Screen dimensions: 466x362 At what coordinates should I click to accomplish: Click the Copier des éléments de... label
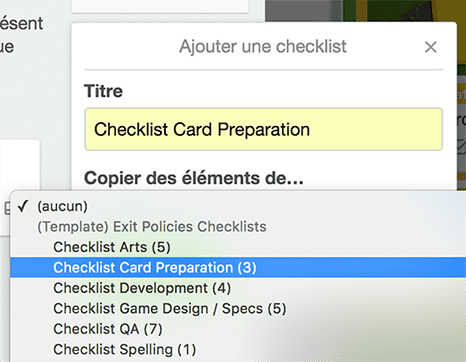tap(194, 178)
